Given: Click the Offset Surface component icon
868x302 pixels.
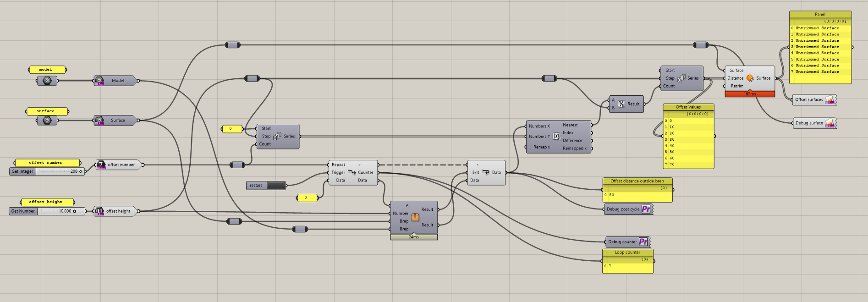Looking at the screenshot, I should click(x=750, y=78).
